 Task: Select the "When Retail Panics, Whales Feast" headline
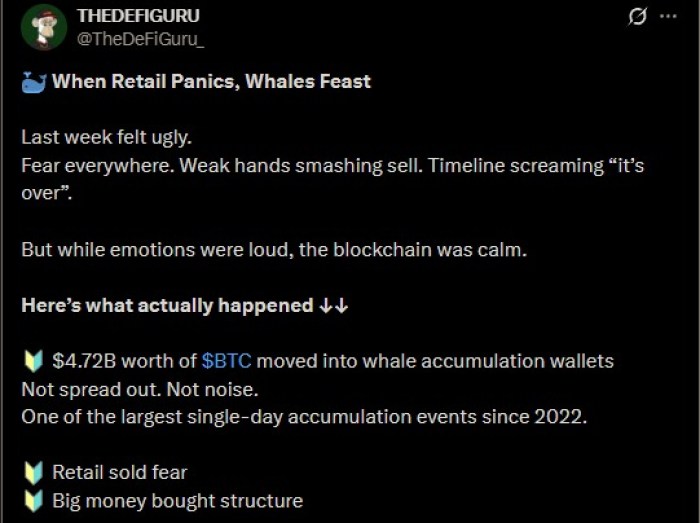click(x=211, y=82)
